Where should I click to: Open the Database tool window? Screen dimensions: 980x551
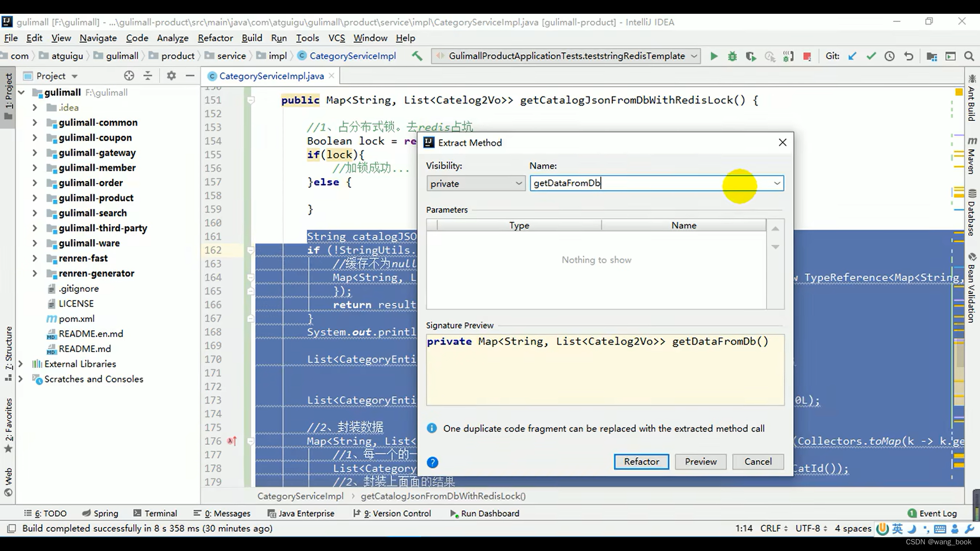coord(972,213)
